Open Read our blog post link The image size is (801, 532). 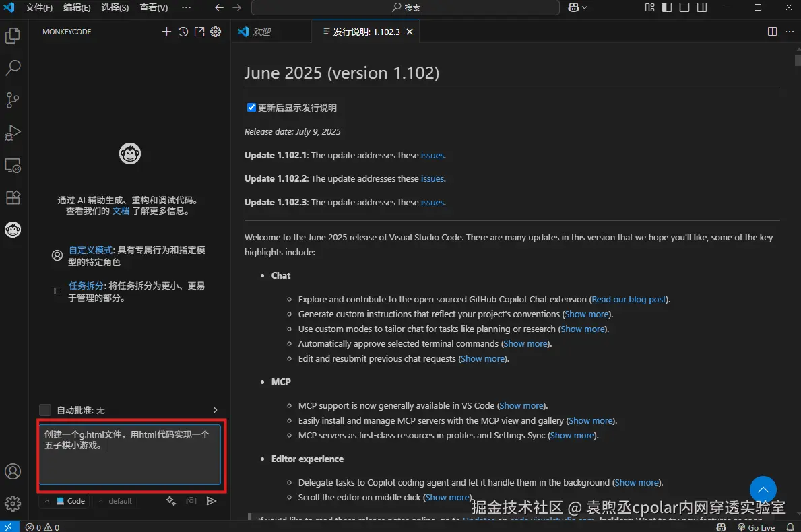pyautogui.click(x=629, y=299)
